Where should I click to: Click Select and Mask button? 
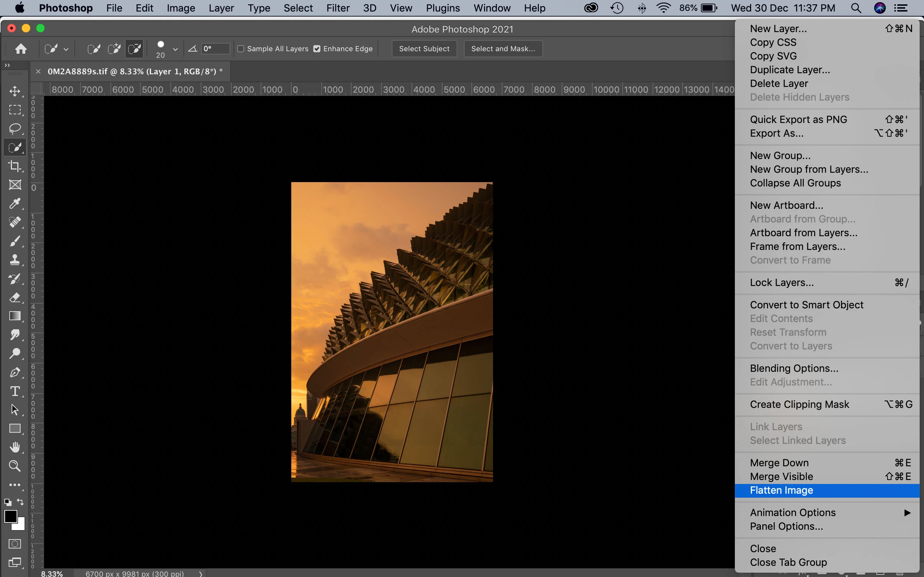503,49
